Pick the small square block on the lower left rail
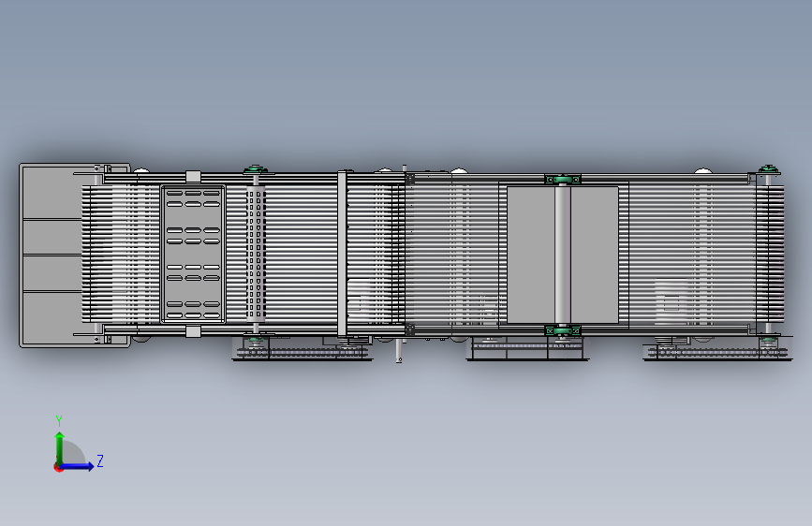Image resolution: width=812 pixels, height=526 pixels. [193, 332]
